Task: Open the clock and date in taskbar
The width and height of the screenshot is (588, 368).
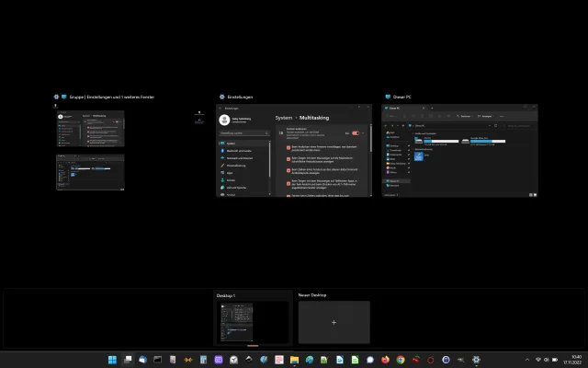Action: [x=575, y=359]
